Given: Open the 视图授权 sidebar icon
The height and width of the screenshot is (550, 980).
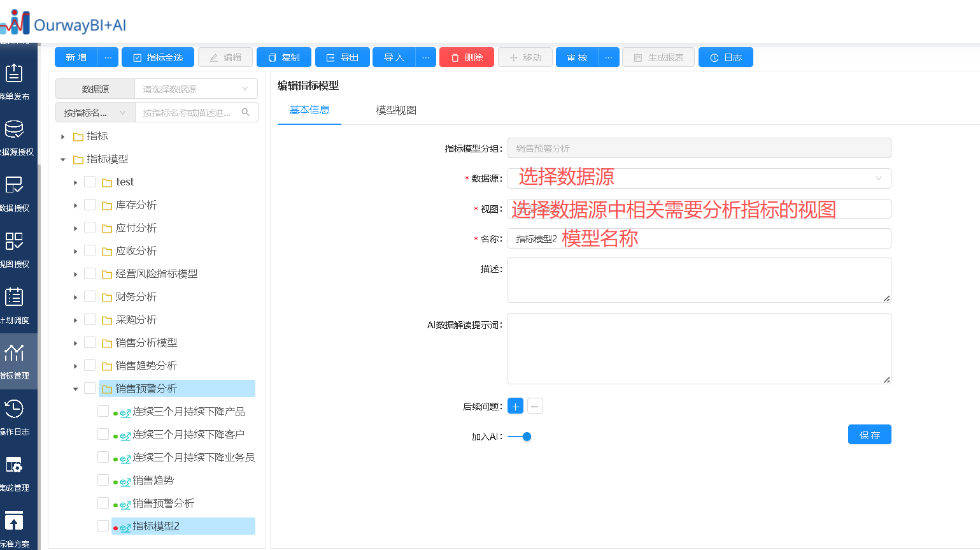Looking at the screenshot, I should click(x=14, y=242).
